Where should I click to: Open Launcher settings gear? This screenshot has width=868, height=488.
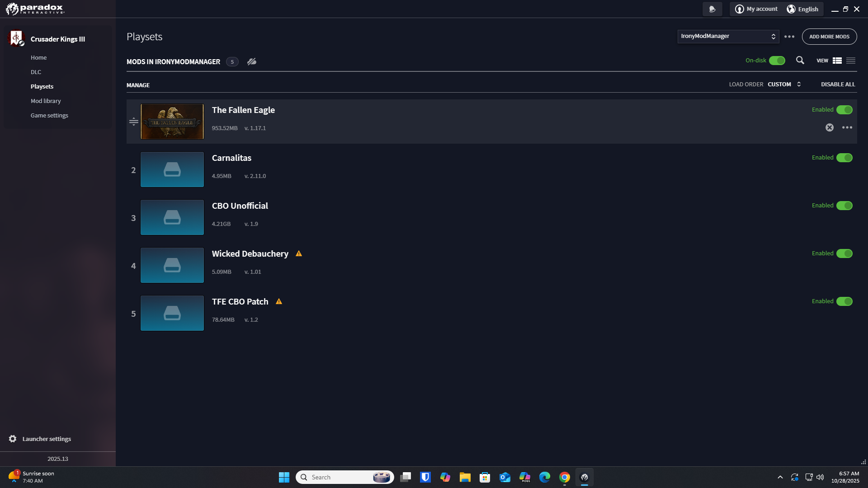coord(13,439)
